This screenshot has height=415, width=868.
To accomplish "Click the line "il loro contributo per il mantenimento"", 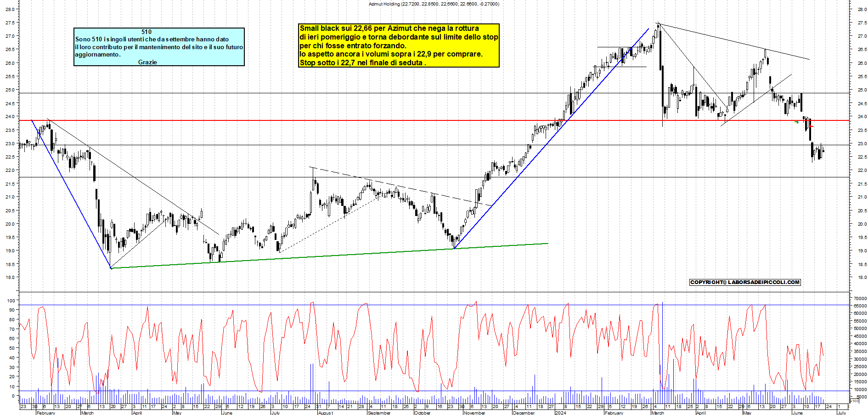I will [159, 47].
